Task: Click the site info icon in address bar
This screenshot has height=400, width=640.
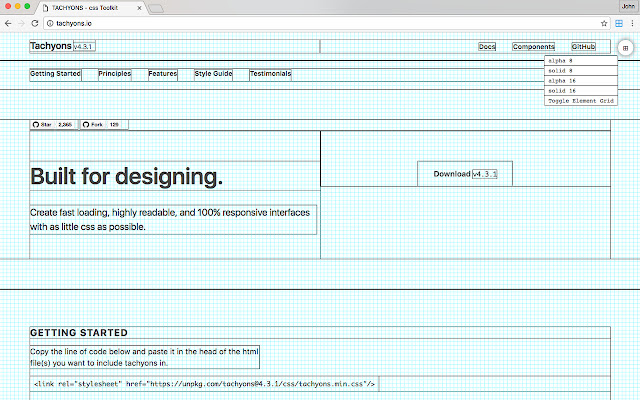Action: (x=50, y=24)
